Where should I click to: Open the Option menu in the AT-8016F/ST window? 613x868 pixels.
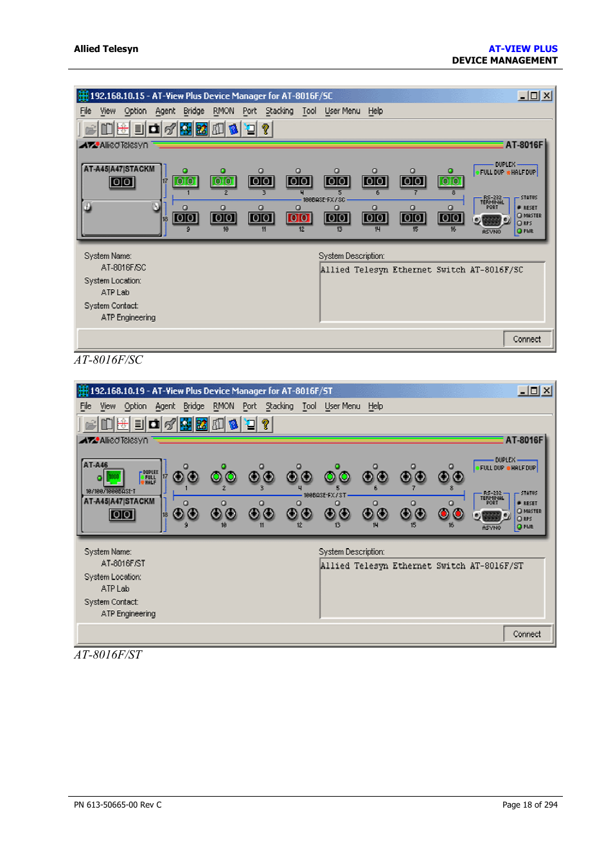point(136,406)
